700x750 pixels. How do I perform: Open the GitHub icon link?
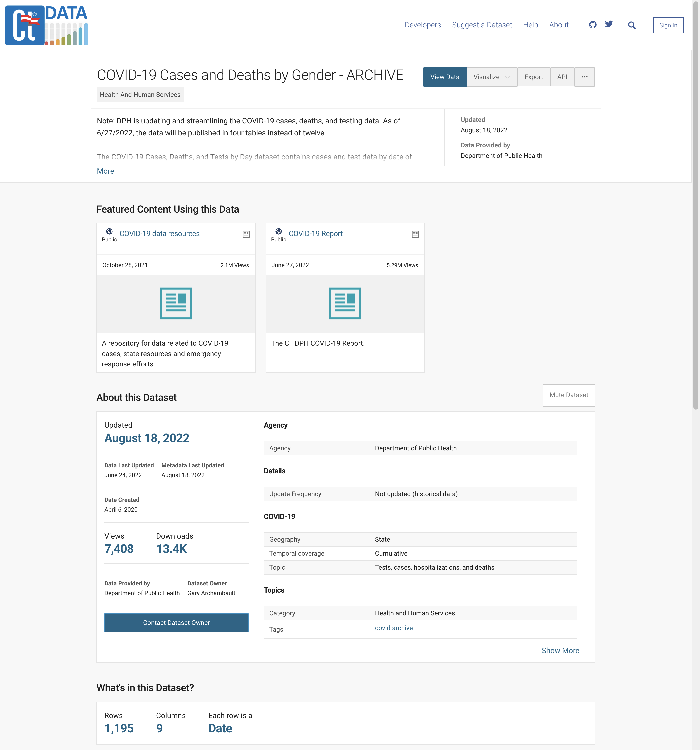tap(593, 25)
